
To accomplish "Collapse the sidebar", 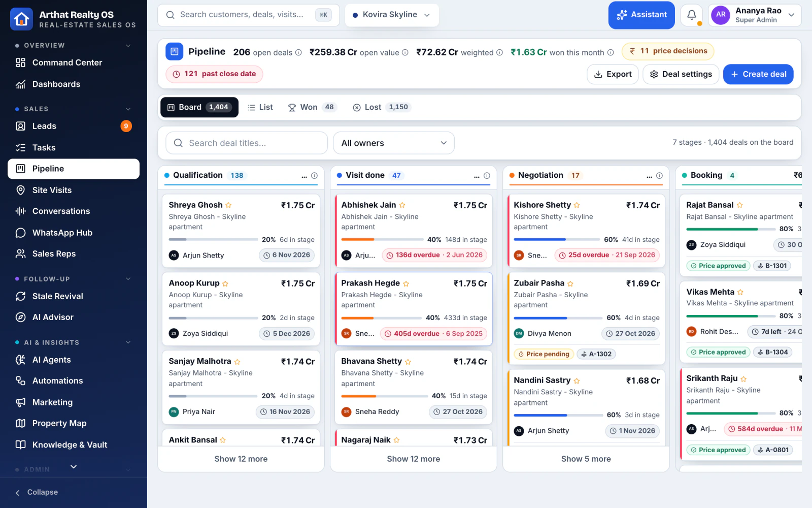I will coord(37,492).
